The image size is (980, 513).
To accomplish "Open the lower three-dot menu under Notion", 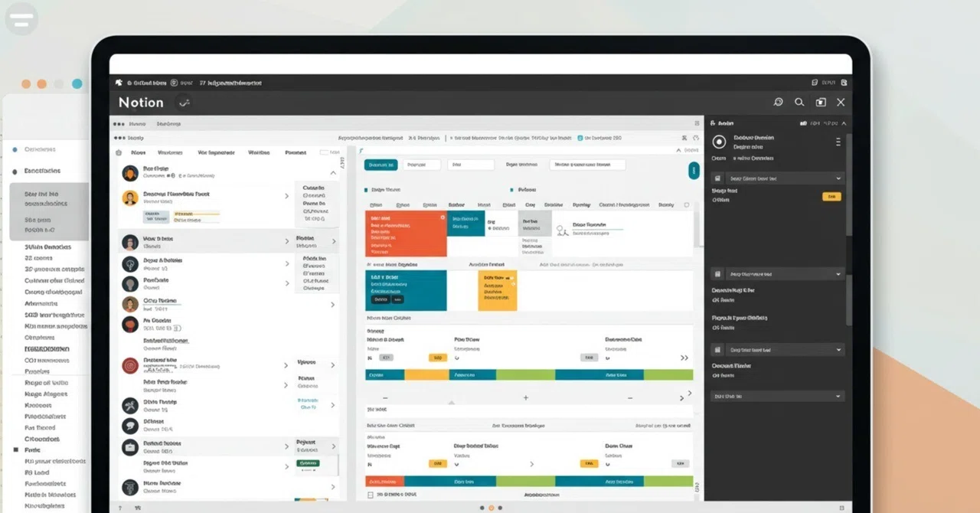I will pyautogui.click(x=119, y=139).
